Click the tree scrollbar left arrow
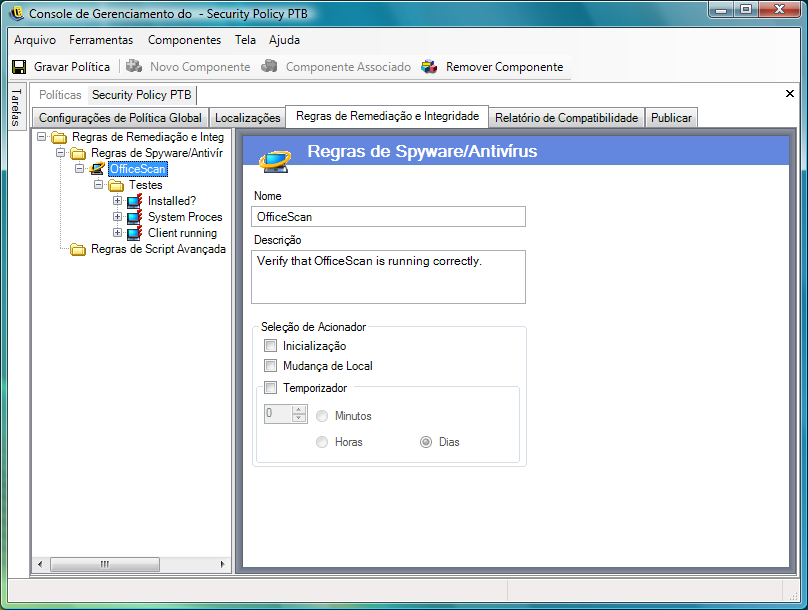Viewport: 808px width, 610px height. (40, 564)
